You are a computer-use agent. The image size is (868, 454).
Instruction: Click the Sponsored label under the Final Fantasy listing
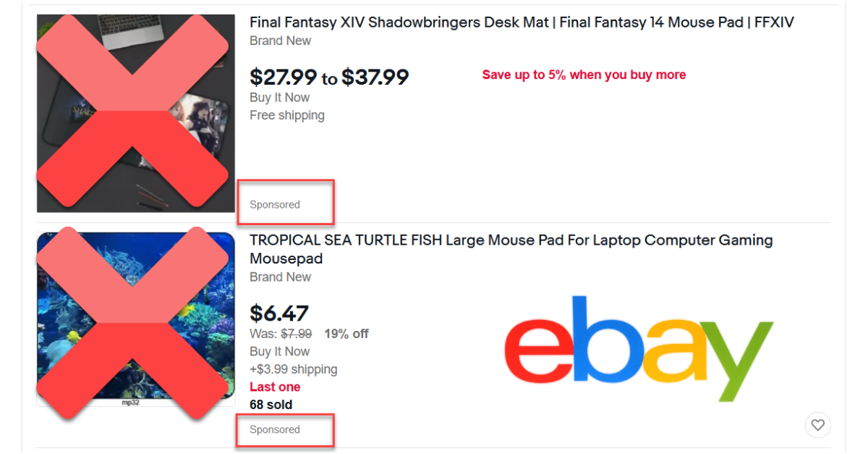275,205
